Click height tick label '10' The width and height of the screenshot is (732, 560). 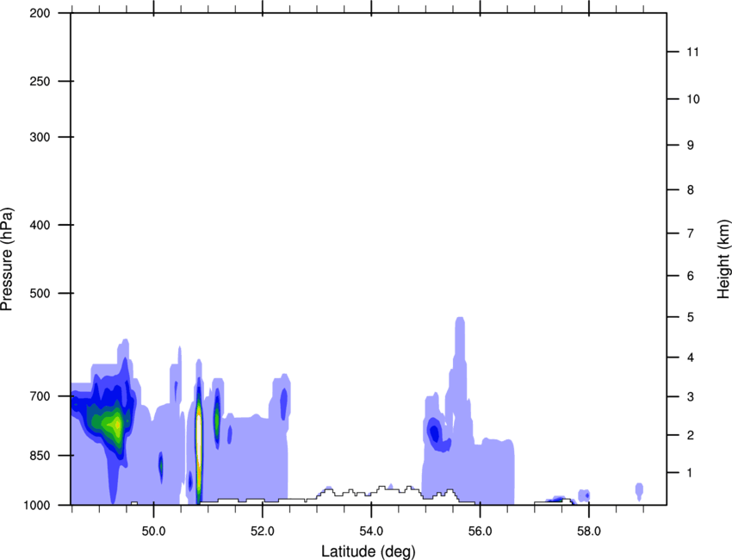693,99
